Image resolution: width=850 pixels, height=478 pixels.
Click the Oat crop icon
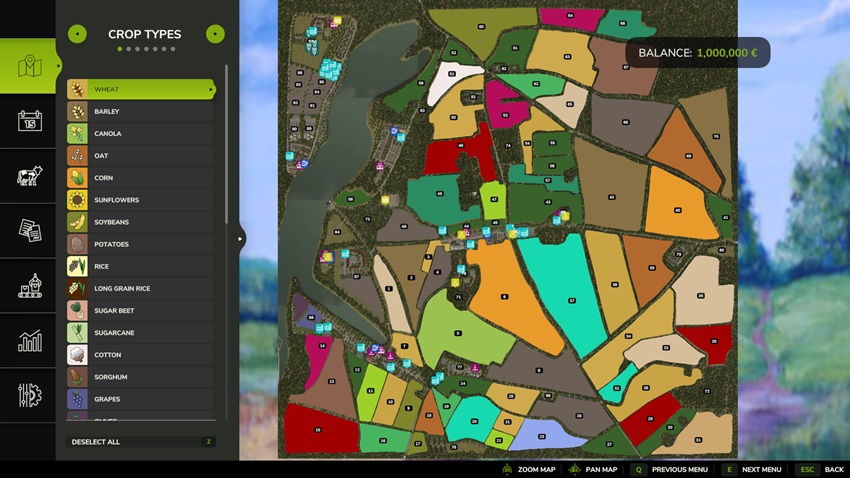78,156
